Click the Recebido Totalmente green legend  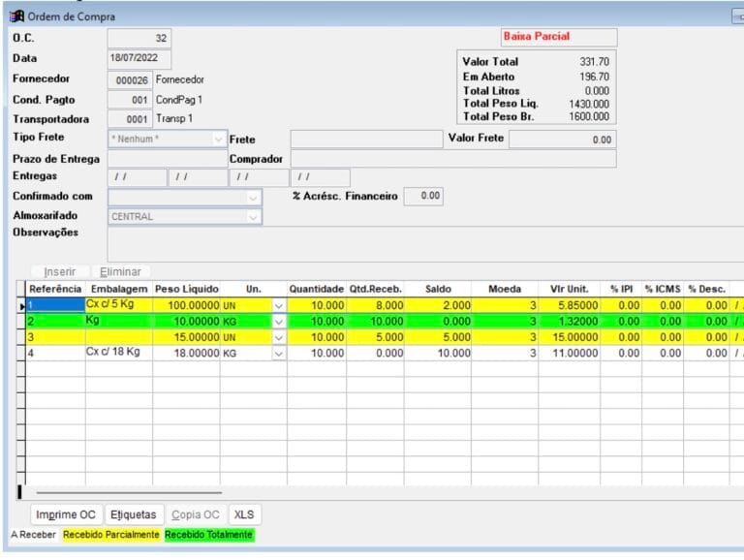point(209,535)
